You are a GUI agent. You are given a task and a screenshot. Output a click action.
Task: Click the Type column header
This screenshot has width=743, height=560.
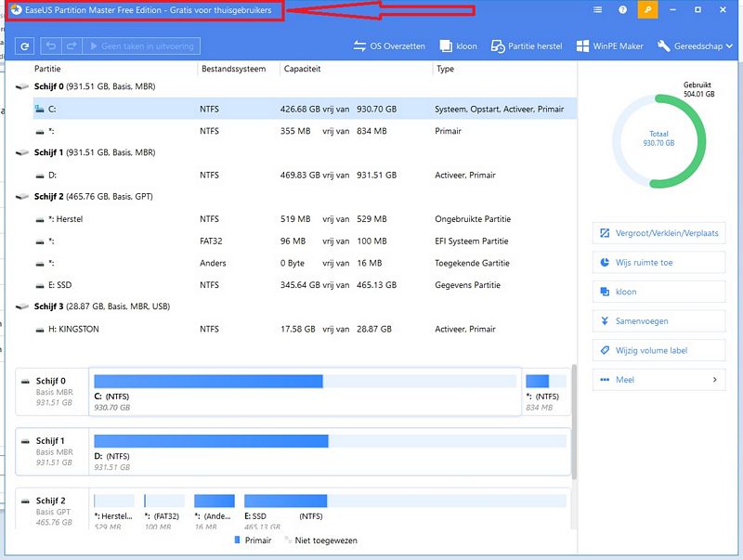[x=446, y=69]
